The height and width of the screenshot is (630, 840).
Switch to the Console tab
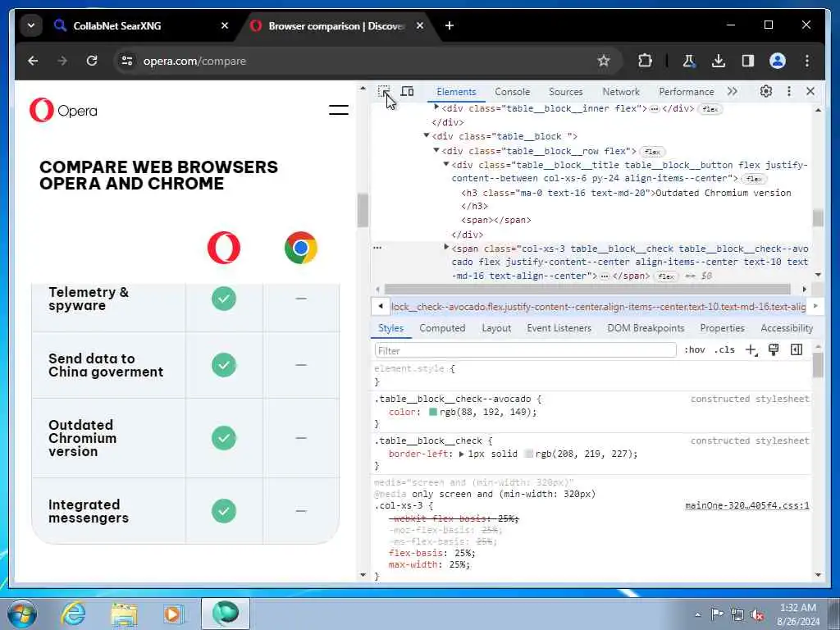[x=512, y=92]
